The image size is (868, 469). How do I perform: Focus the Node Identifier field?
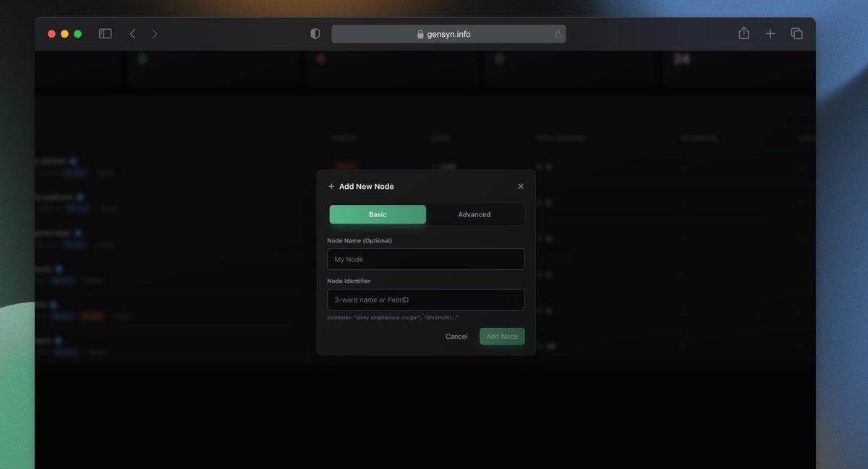tap(426, 300)
